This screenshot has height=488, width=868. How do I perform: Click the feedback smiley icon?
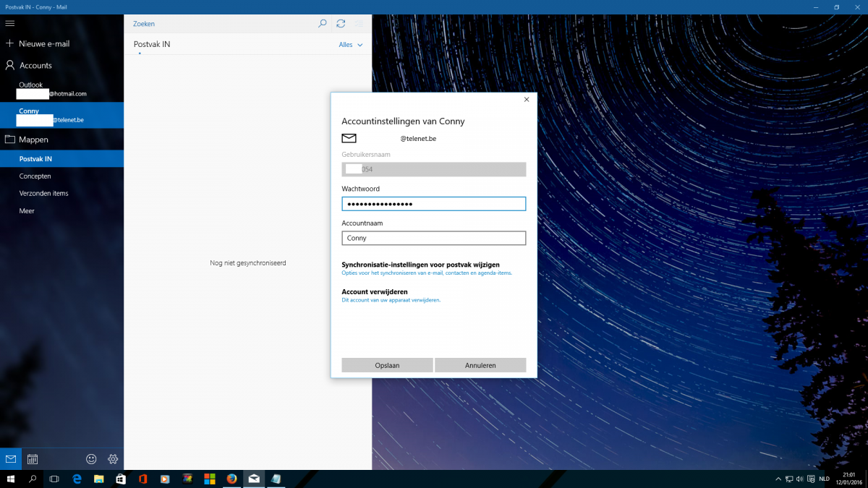[91, 458]
